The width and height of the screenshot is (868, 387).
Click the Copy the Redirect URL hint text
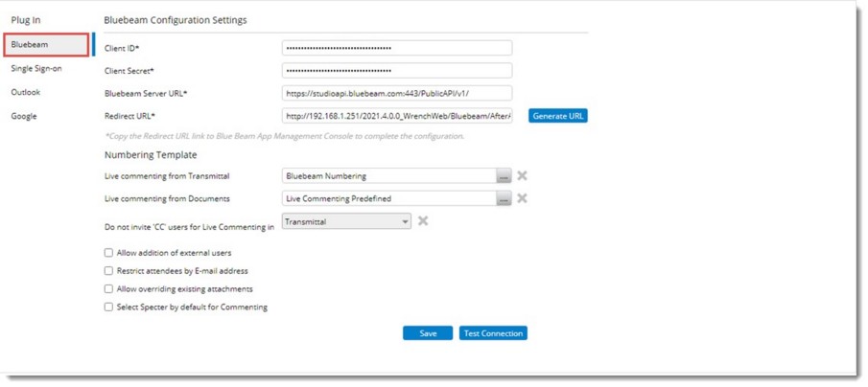tap(284, 136)
